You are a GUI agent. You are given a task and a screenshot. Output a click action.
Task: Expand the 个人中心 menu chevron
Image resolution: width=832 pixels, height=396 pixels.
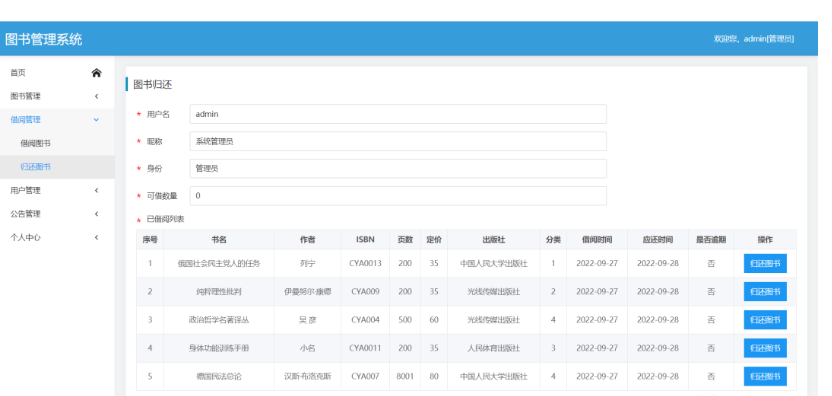click(97, 237)
